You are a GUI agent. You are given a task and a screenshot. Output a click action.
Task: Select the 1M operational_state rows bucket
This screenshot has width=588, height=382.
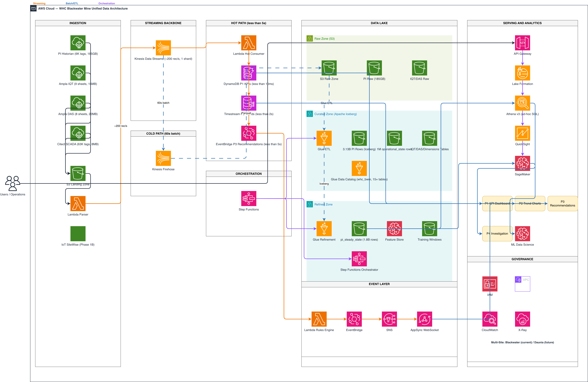click(394, 138)
